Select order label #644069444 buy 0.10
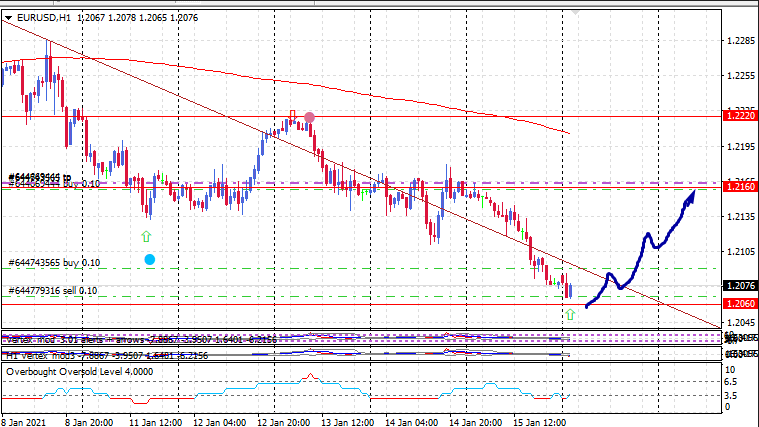759x427 pixels. click(x=54, y=184)
